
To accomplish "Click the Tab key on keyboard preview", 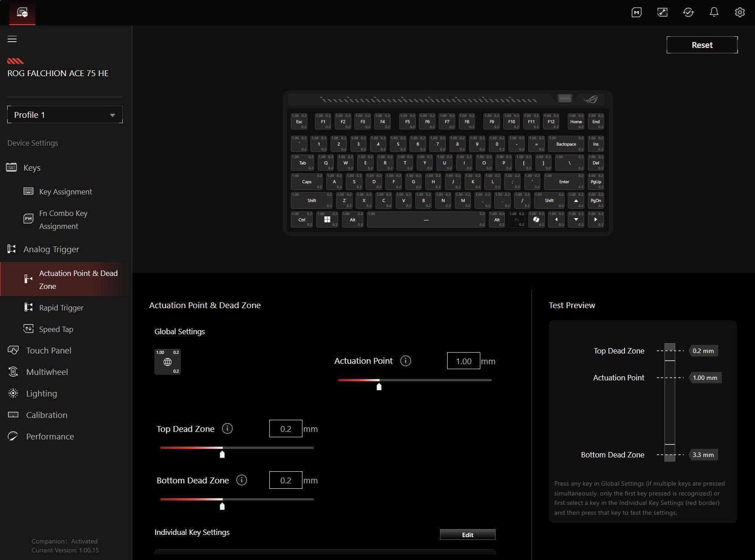I will pyautogui.click(x=302, y=163).
